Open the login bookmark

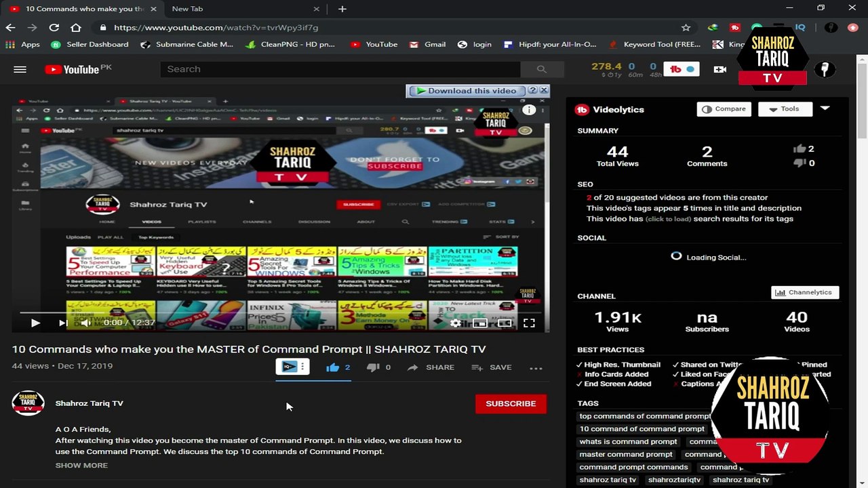pyautogui.click(x=475, y=45)
